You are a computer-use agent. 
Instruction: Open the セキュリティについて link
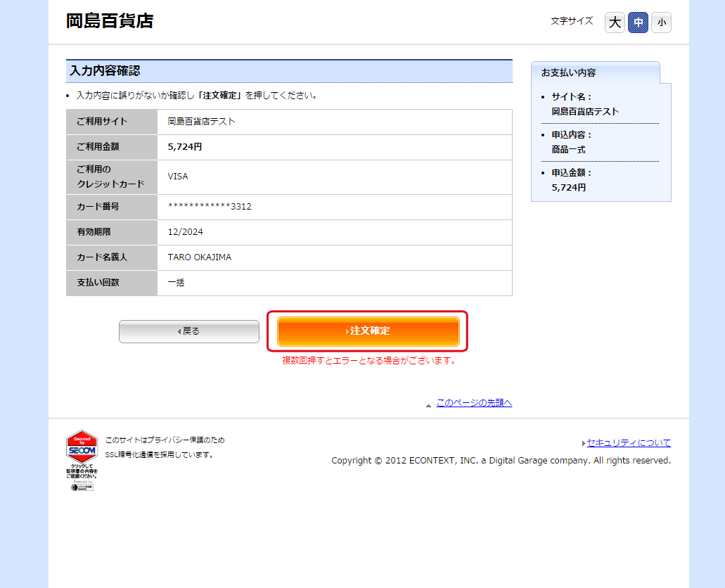coord(629,442)
